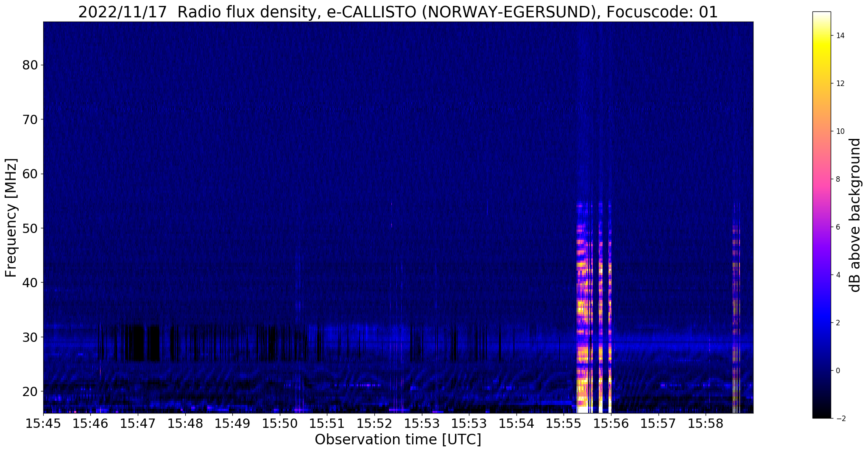The image size is (868, 452).
Task: Click the 15:58 time tick label
Action: 706,424
